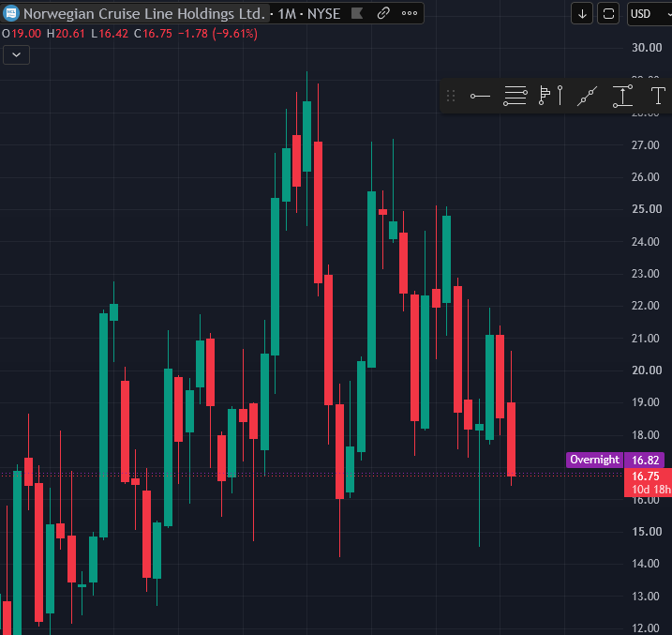Viewport: 672px width, 635px height.
Task: Select the flagged price marker tool
Action: 545,95
